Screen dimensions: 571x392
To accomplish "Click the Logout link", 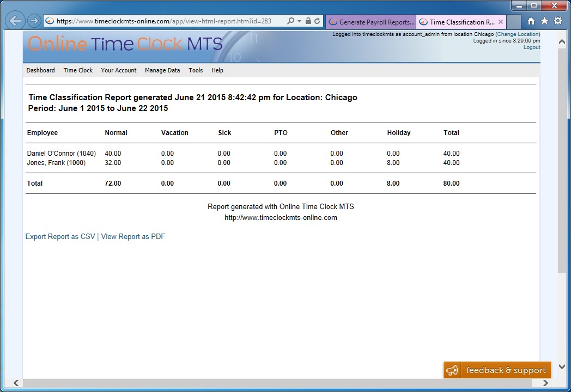I will tap(532, 47).
